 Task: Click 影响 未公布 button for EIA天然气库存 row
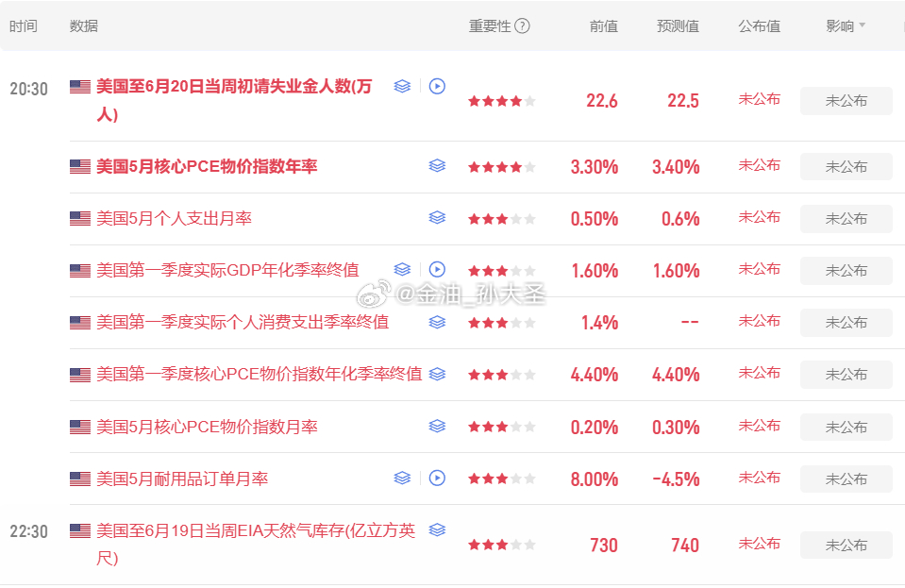(846, 545)
